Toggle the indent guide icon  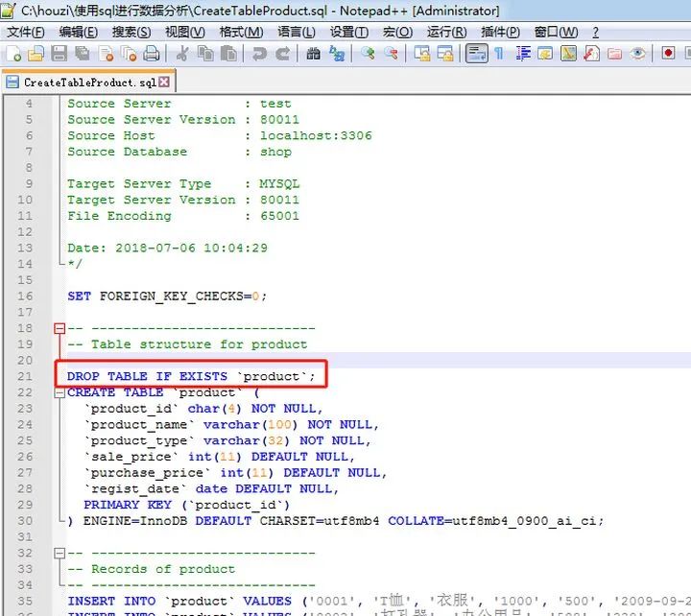coord(523,54)
